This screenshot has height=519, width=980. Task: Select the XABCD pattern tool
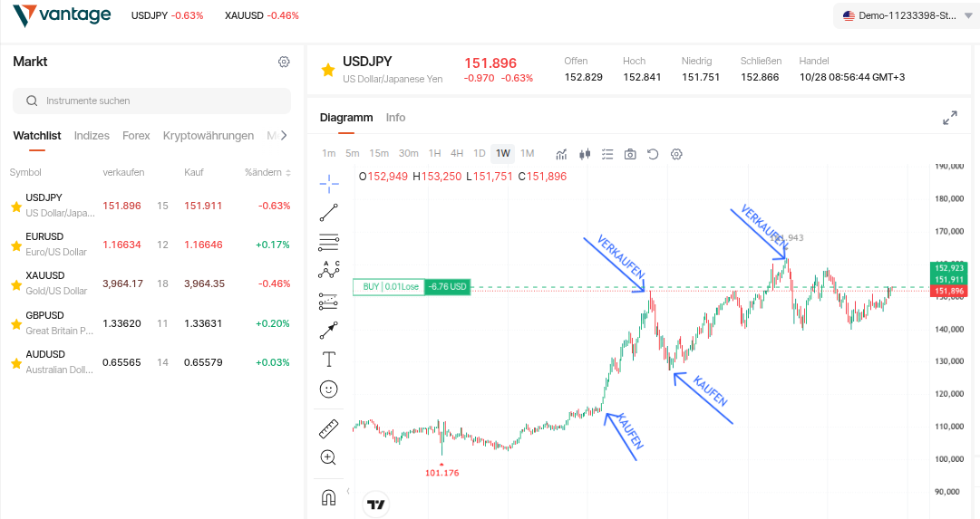329,270
